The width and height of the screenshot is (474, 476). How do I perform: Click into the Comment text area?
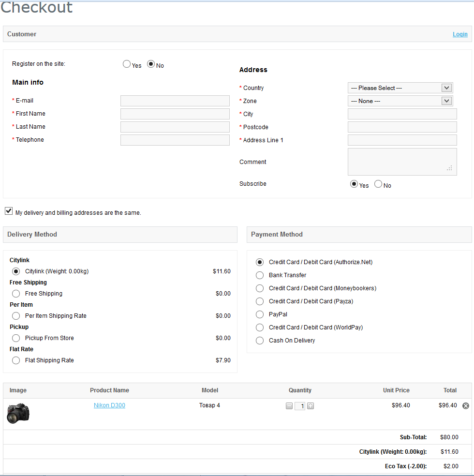click(402, 162)
